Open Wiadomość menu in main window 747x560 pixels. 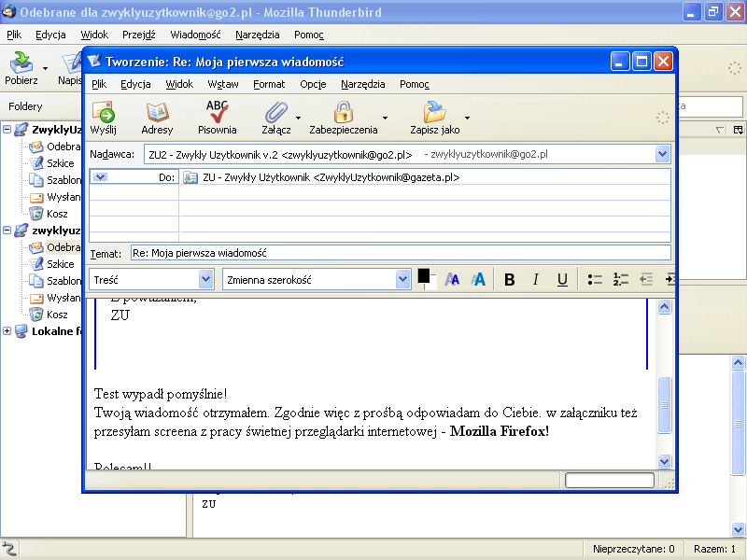(x=195, y=35)
